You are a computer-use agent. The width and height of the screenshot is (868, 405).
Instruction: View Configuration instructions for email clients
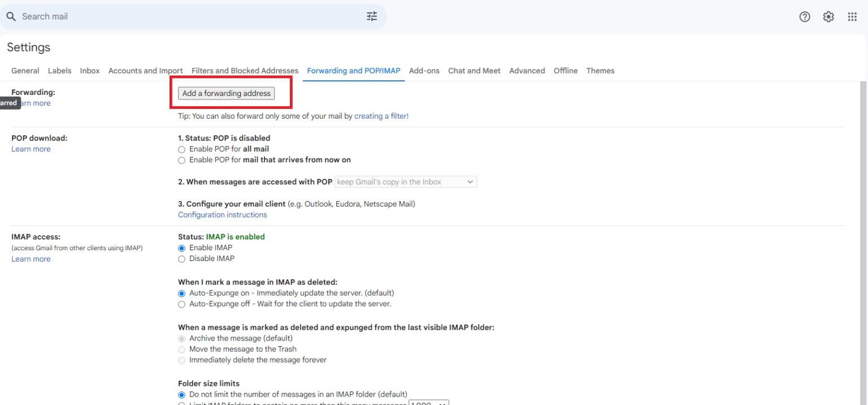222,215
